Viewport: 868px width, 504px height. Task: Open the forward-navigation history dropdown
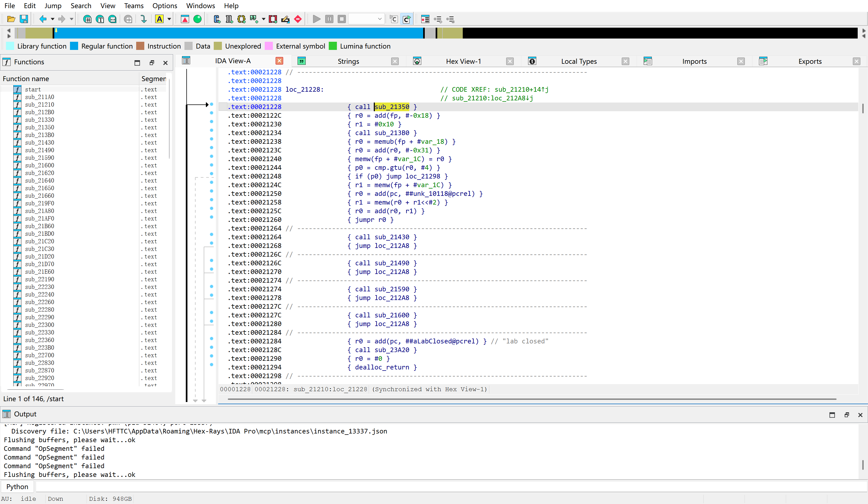pyautogui.click(x=71, y=19)
